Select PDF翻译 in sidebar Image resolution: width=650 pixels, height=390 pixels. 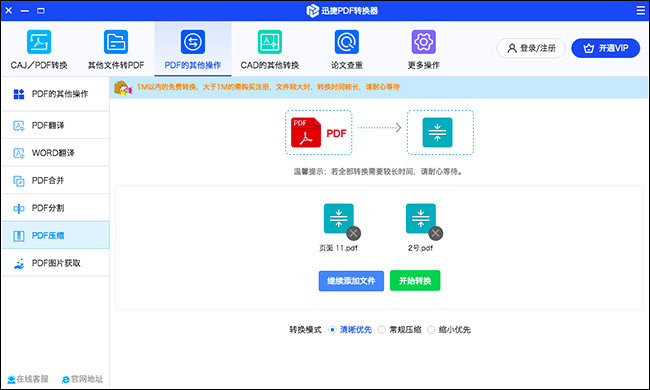(56, 126)
